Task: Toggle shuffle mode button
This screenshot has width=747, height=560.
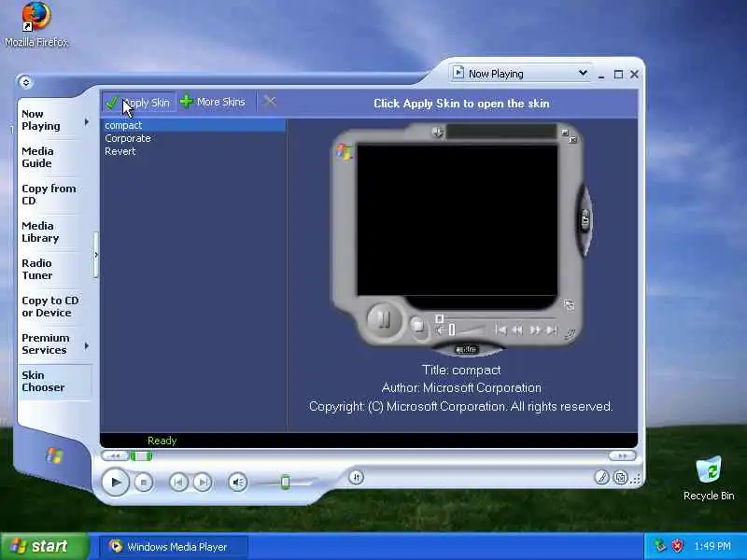Action: pos(357,477)
